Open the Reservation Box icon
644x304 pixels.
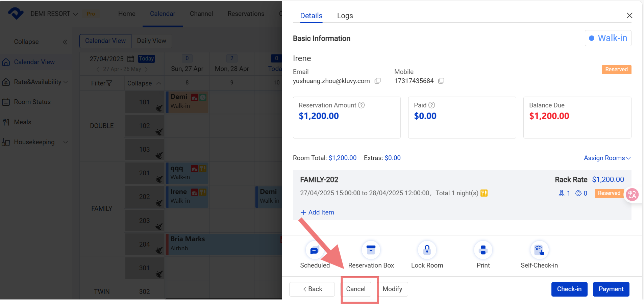[x=371, y=250]
